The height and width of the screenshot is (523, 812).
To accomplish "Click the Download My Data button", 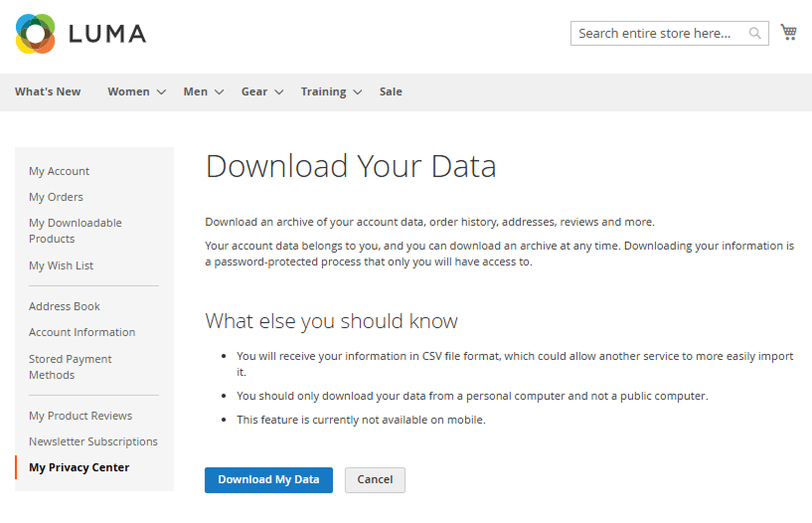I will (268, 480).
